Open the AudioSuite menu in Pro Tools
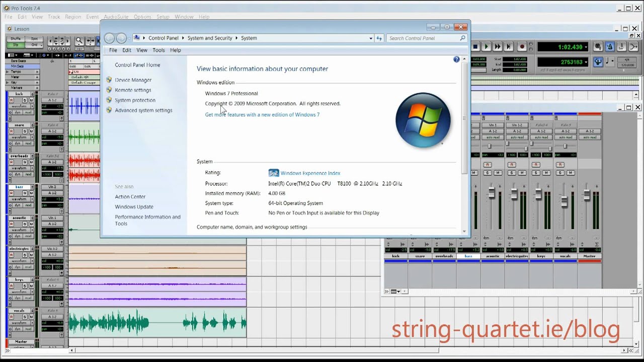Screen dimensions: 644x362 click(116, 17)
